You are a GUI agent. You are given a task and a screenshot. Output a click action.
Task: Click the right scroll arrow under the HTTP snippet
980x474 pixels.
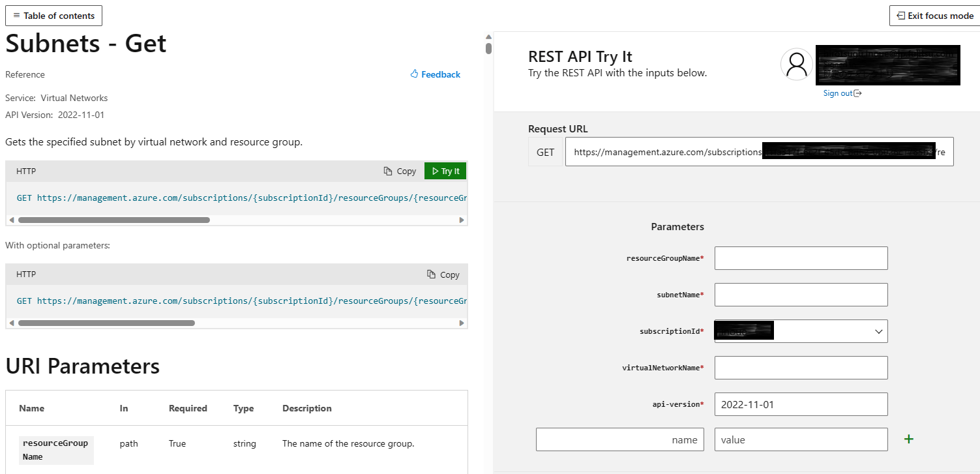(462, 220)
